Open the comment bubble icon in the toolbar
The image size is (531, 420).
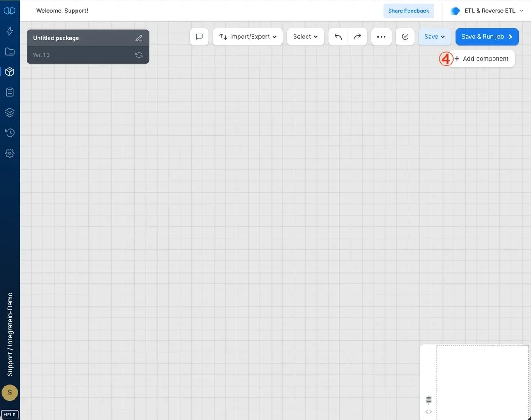199,37
